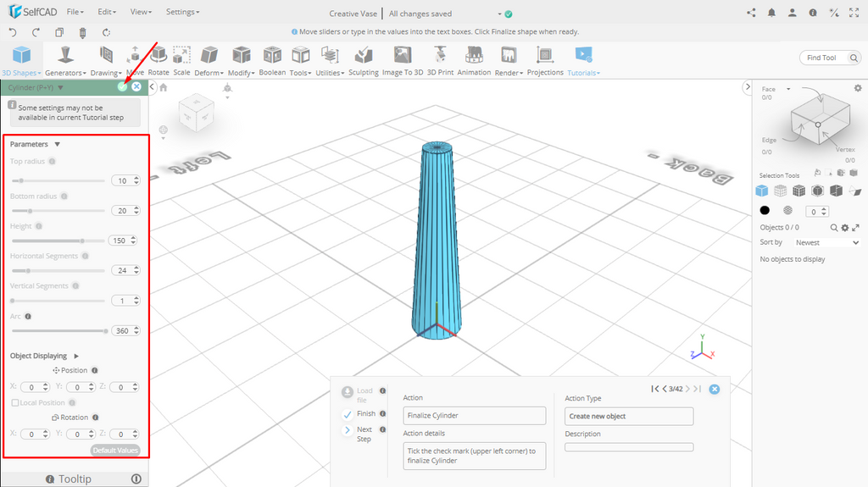Open the Cylinder panel dropdown arrow
This screenshot has width=868, height=487.
tap(60, 87)
